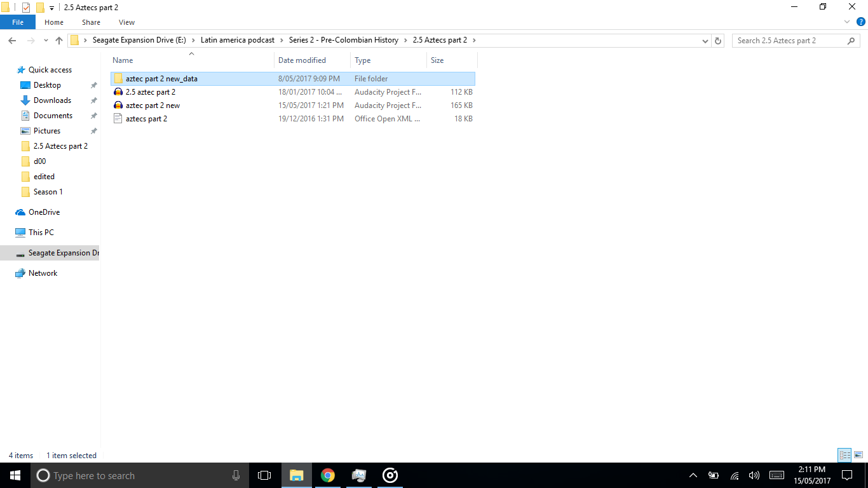868x488 pixels.
Task: Click Series 2 - Pre-Colombian History breadcrumb
Action: [x=344, y=40]
